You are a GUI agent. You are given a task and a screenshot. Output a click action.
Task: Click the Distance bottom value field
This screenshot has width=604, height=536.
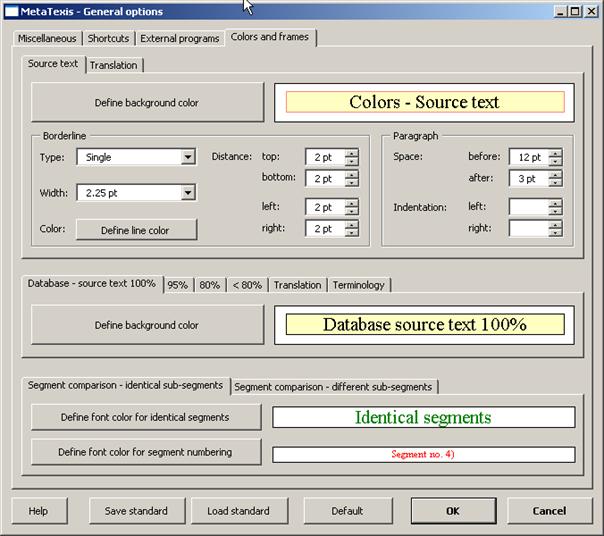pos(324,178)
